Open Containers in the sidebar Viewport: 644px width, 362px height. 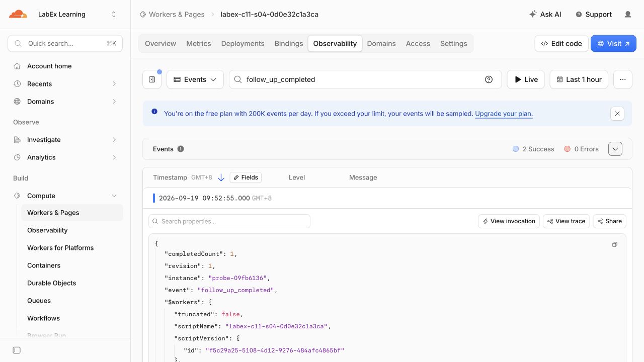coord(44,265)
